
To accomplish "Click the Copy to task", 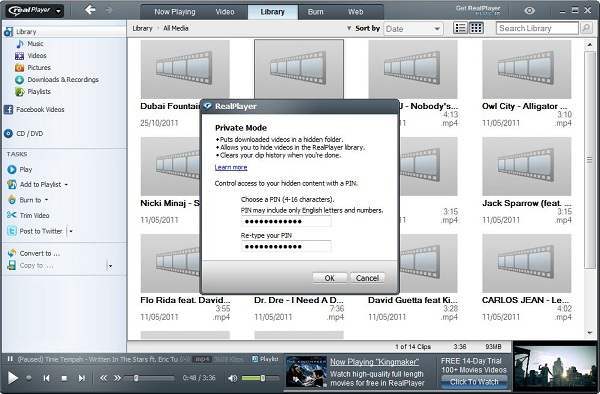I will (x=36, y=265).
